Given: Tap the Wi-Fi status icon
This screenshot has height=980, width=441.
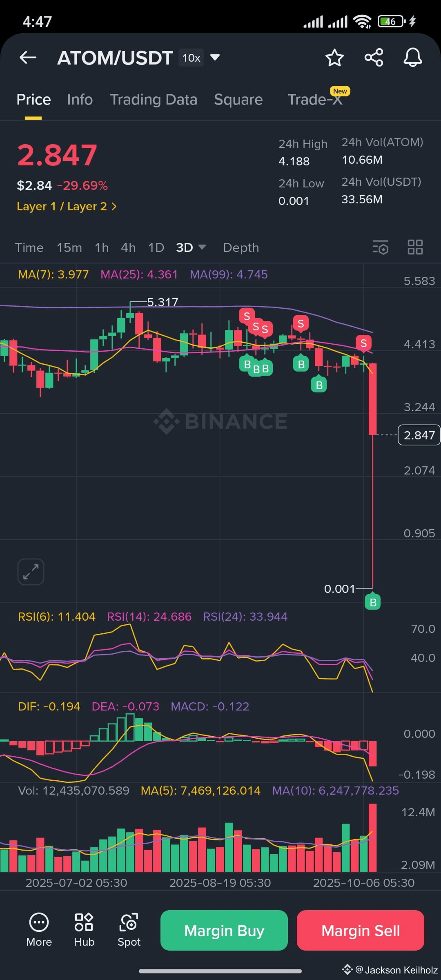Looking at the screenshot, I should (x=362, y=21).
